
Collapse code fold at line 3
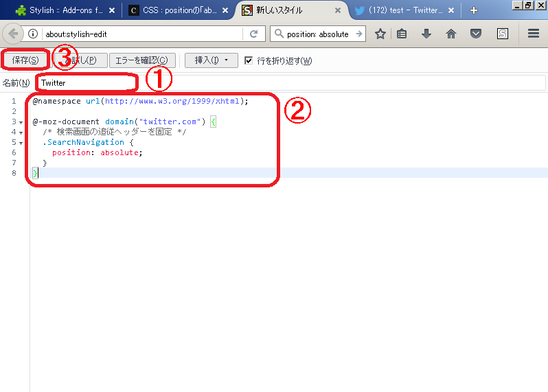pos(21,122)
